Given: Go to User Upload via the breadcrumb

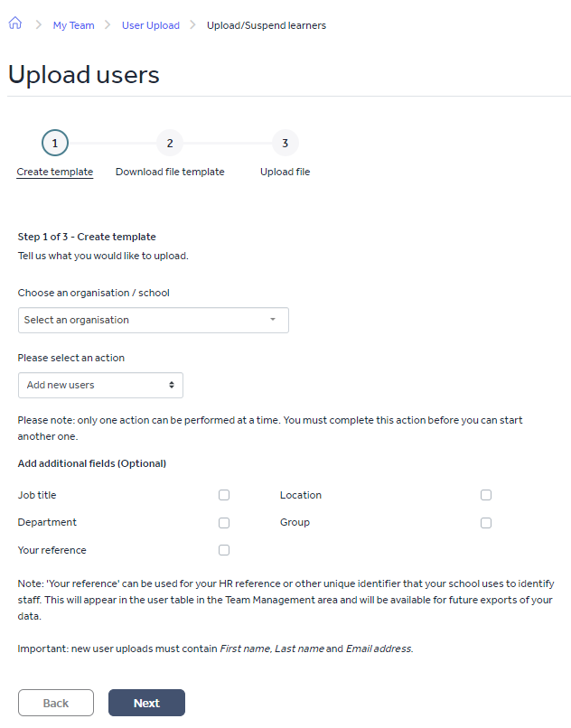Looking at the screenshot, I should [x=151, y=24].
